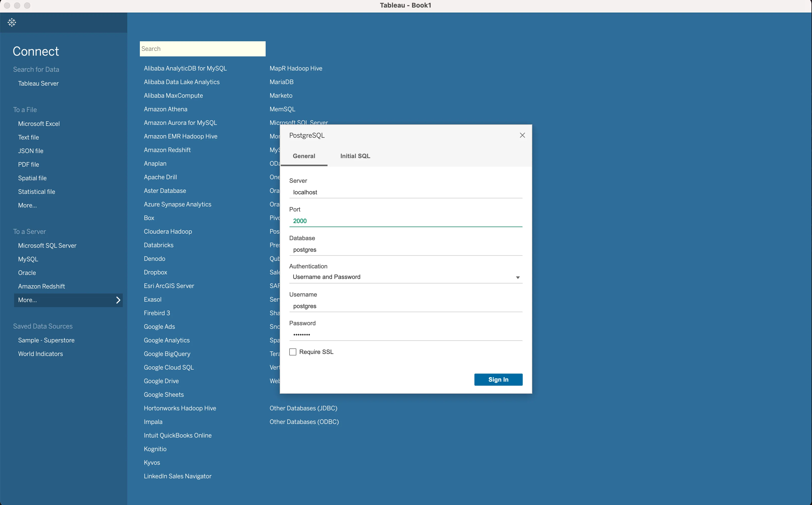Click the Password field

click(x=405, y=335)
